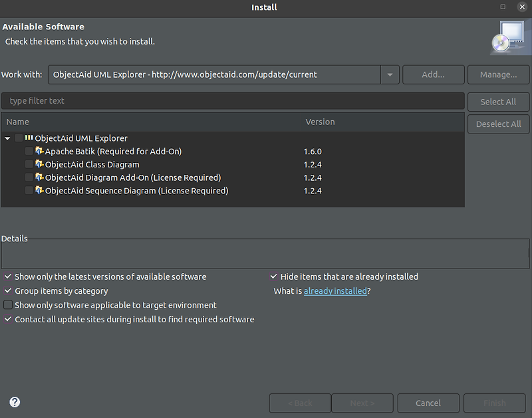This screenshot has width=532, height=418.
Task: Click the Select All button
Action: (498, 102)
